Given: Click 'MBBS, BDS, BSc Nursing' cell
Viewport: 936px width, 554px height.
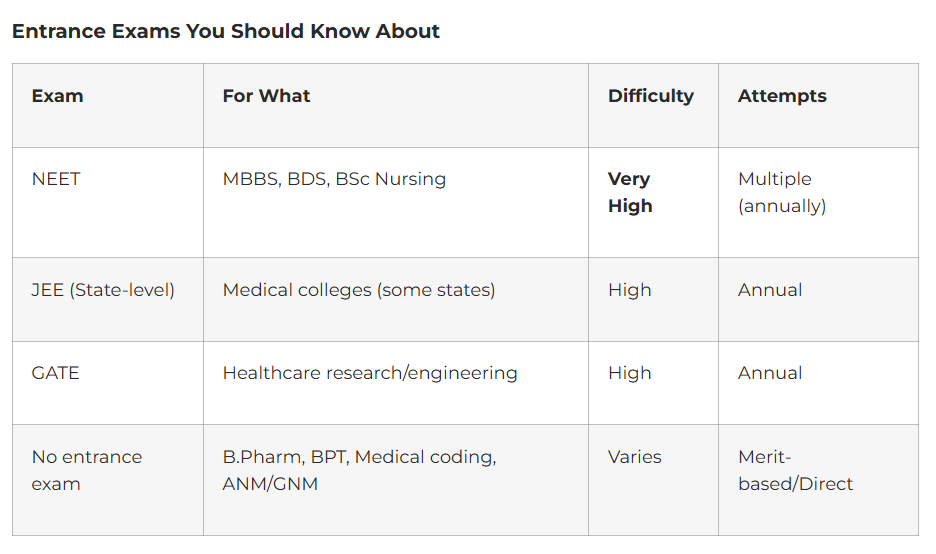Looking at the screenshot, I should coord(334,179).
